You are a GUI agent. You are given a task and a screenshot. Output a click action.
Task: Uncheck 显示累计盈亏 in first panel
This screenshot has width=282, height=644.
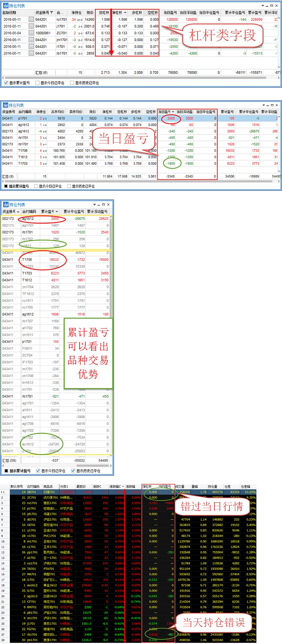(6, 83)
